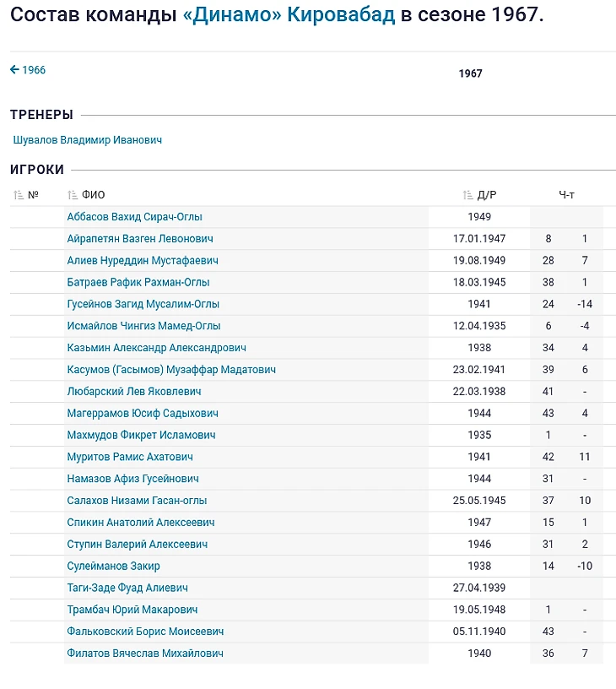Open player Касумов (Гасымов) Музаффар Мадатович
Screen dimensions: 616x689
[171, 370]
